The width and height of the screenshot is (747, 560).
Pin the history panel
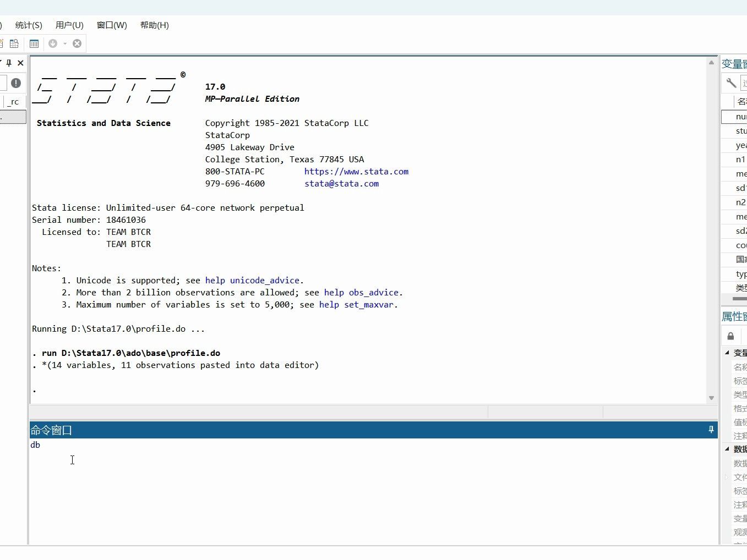[9, 63]
